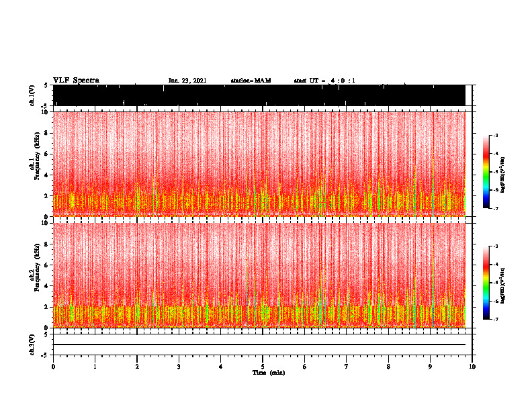Click the time axis tick label "3"
This screenshot has width=532, height=411.
click(x=179, y=367)
